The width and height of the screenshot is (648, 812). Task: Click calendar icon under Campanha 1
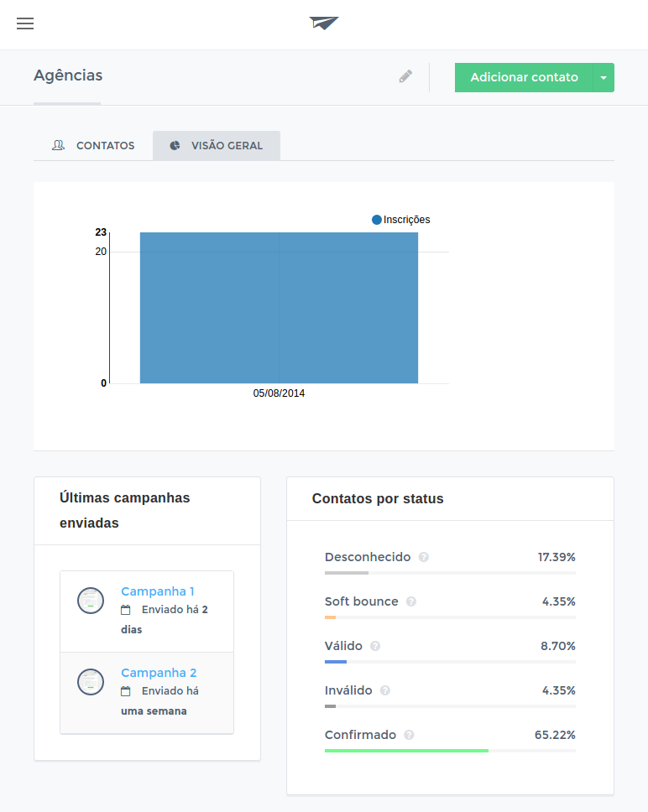pyautogui.click(x=125, y=610)
